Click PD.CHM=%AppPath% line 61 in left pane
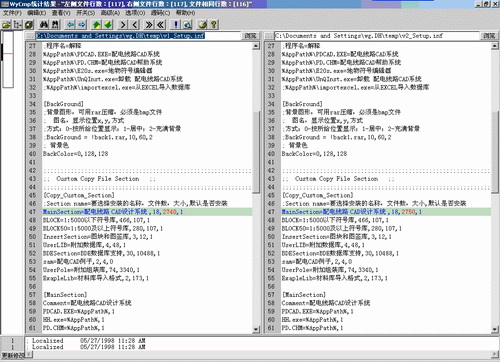500x362 pixels. [x=73, y=328]
